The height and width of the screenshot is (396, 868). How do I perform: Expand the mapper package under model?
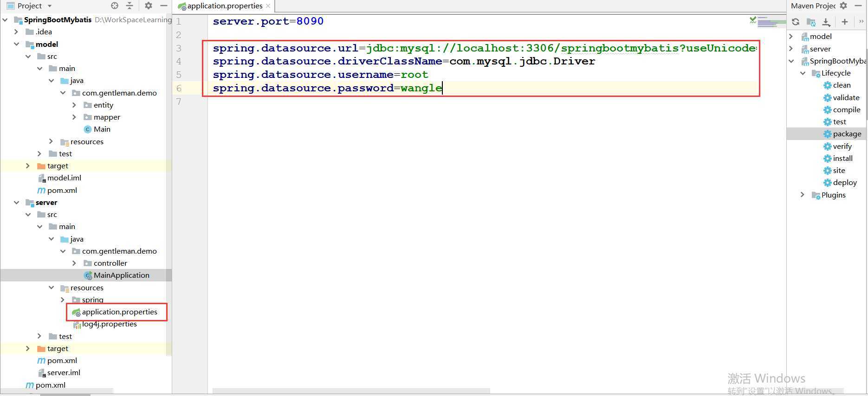74,117
